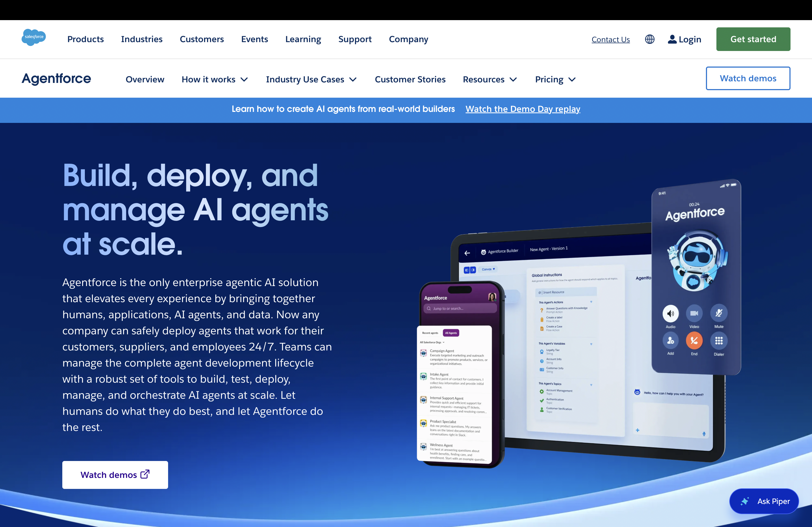The height and width of the screenshot is (527, 812).
Task: Click the Agentforce wordmark logo
Action: click(x=56, y=79)
